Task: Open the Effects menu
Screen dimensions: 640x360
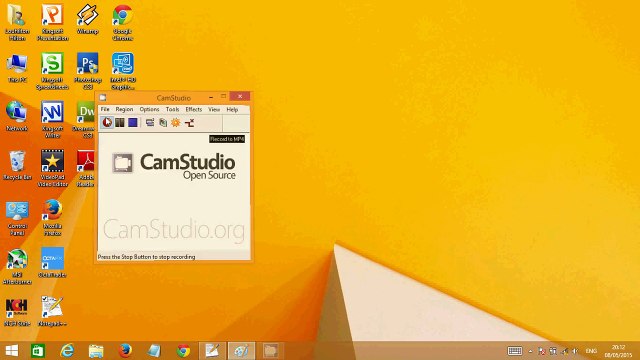Action: pyautogui.click(x=193, y=109)
